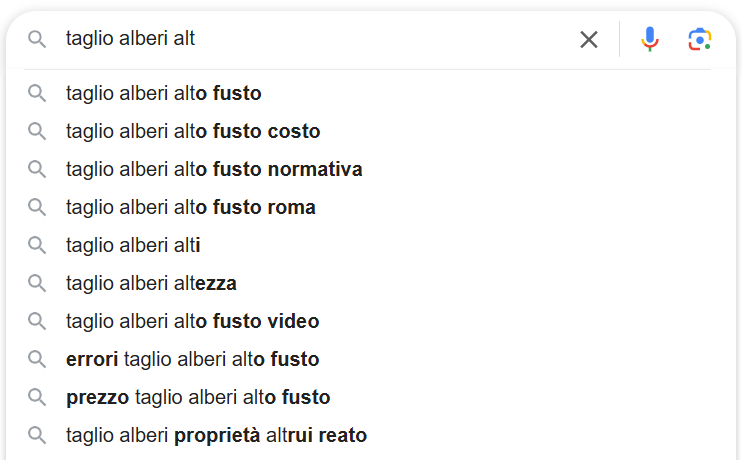The width and height of the screenshot is (742, 460).
Task: Click the voice search microphone icon
Action: (x=650, y=39)
